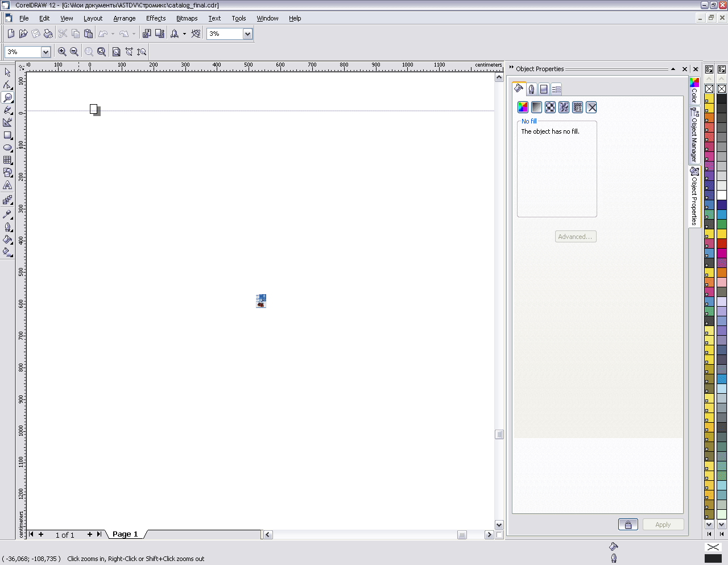This screenshot has width=728, height=565.
Task: Add a page with the plus button after the page counter
Action: [x=90, y=534]
